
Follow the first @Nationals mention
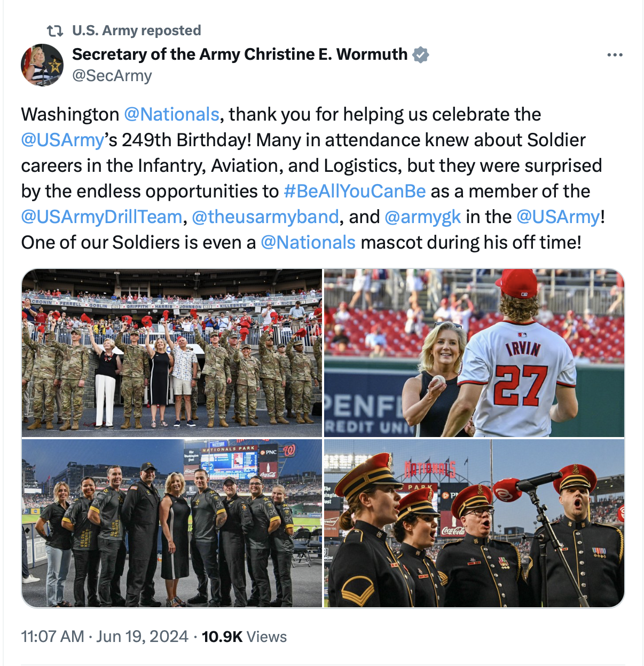point(171,114)
